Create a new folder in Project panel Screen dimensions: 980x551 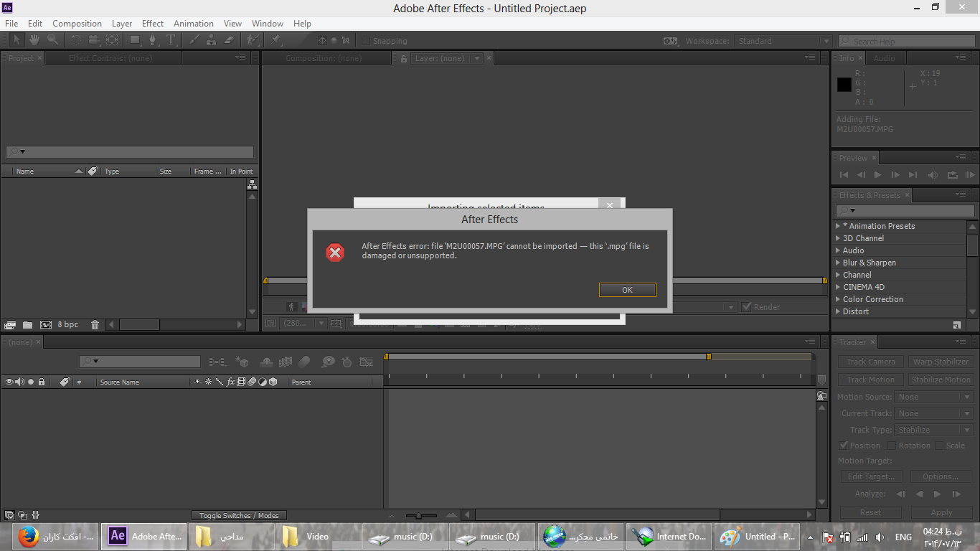pos(27,324)
